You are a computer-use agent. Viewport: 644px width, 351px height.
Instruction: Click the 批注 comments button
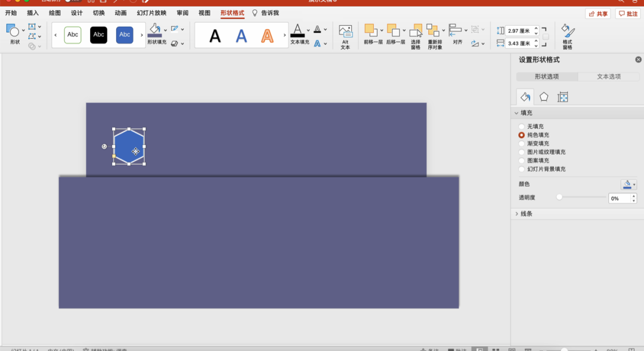tap(628, 14)
